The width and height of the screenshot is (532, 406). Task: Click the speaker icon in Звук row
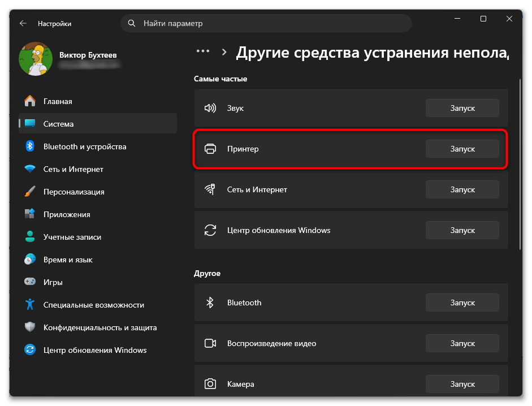pyautogui.click(x=210, y=109)
